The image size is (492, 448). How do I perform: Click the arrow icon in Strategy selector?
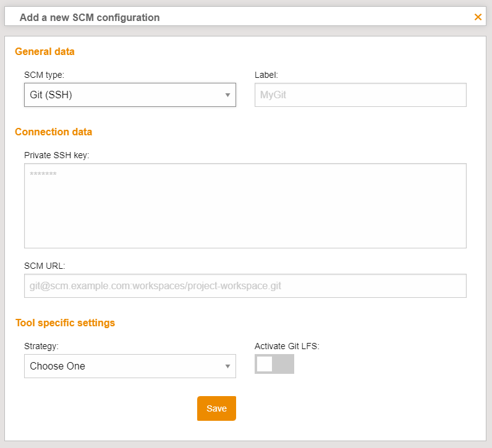[227, 366]
